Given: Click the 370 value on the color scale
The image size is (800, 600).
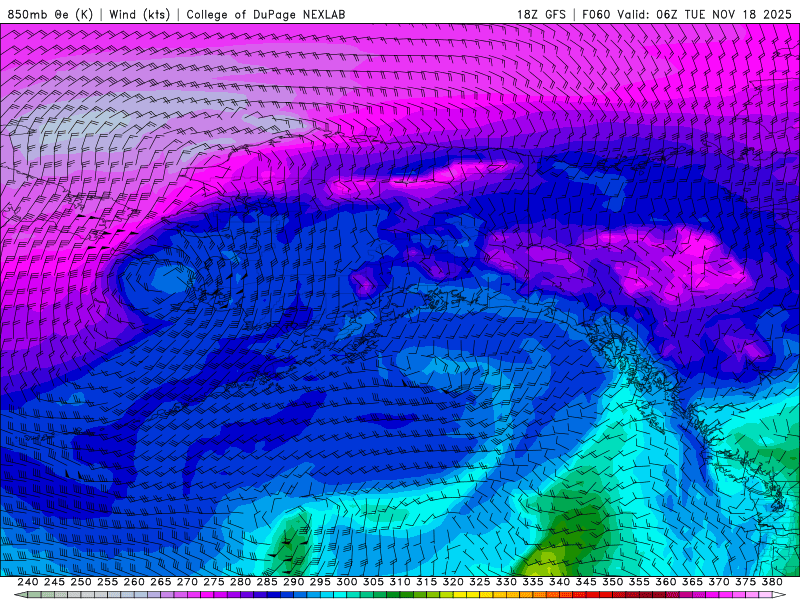Looking at the screenshot, I should coord(719,582).
